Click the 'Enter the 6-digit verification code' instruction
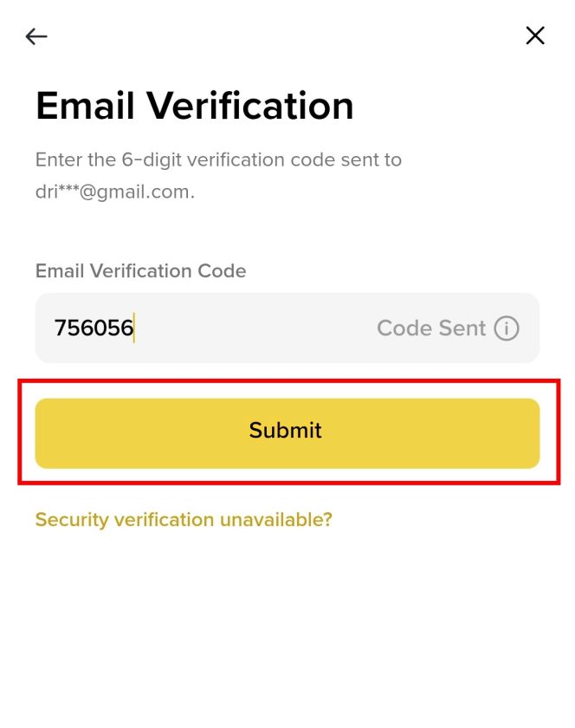 point(218,160)
